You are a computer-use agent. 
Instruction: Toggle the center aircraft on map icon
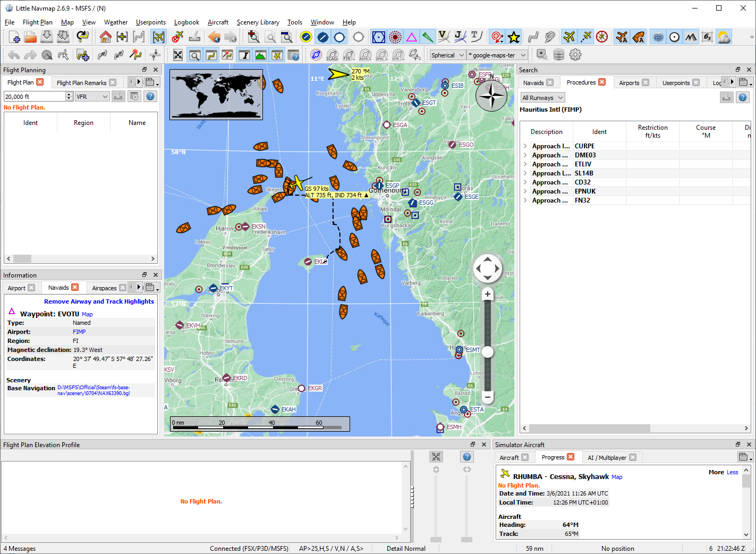[158, 37]
